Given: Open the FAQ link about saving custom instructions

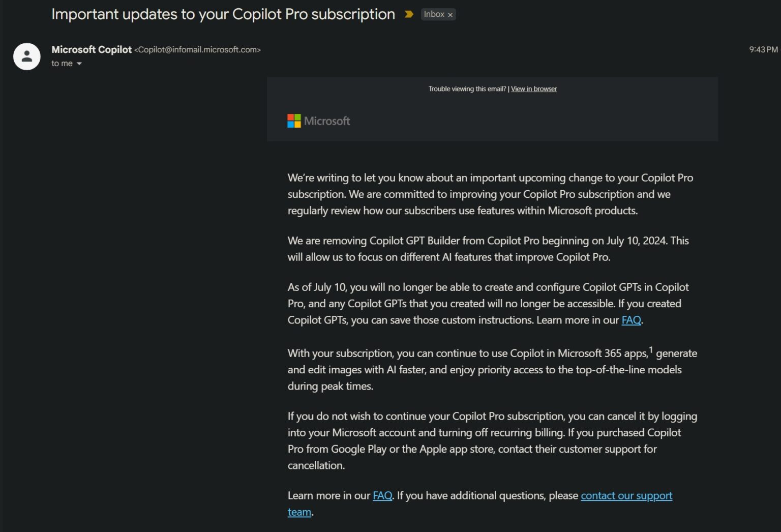Looking at the screenshot, I should (x=630, y=320).
